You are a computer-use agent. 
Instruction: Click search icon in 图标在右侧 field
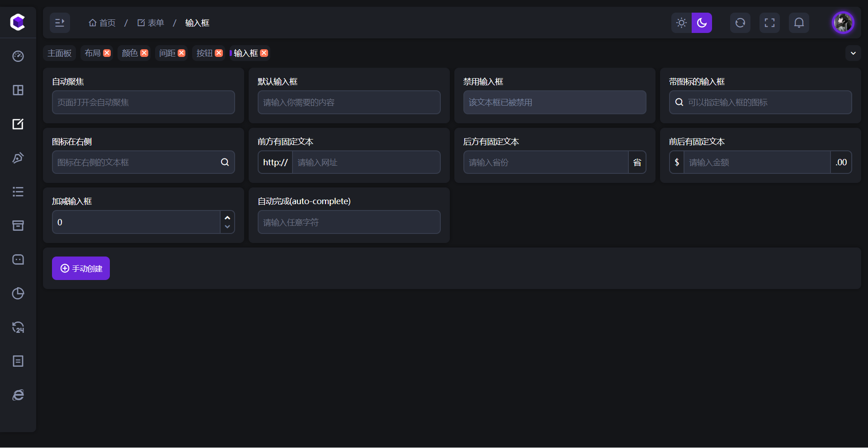tap(225, 163)
